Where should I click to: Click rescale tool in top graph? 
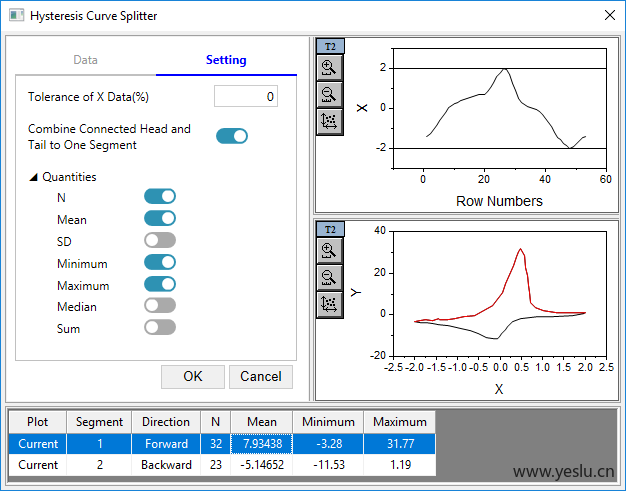(x=329, y=121)
